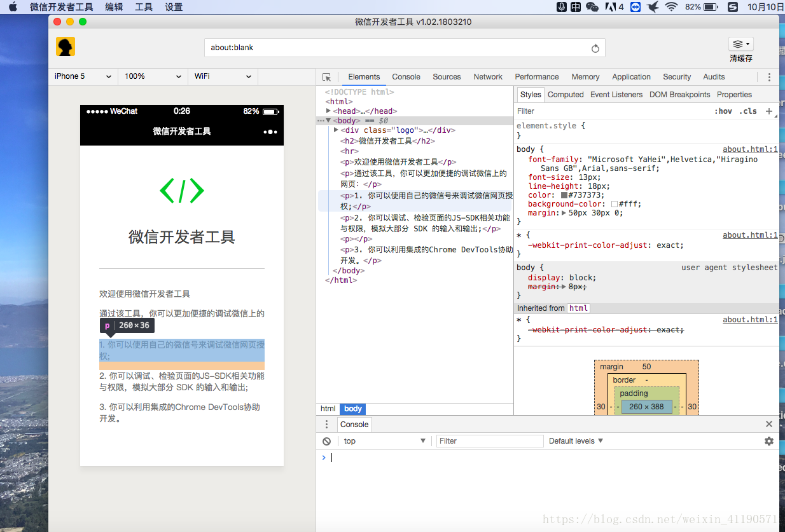Click the clear console icon

[x=326, y=441]
